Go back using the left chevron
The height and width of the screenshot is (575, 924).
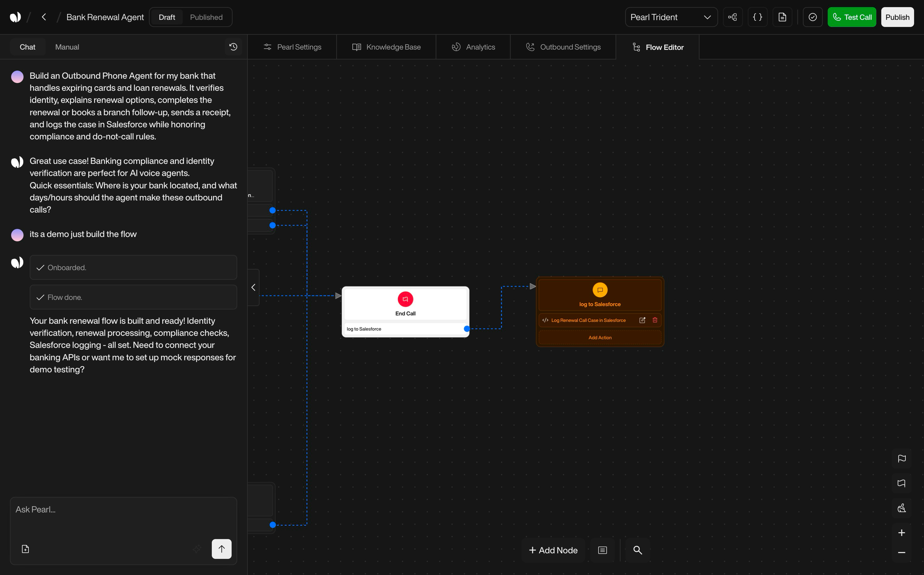click(x=44, y=17)
